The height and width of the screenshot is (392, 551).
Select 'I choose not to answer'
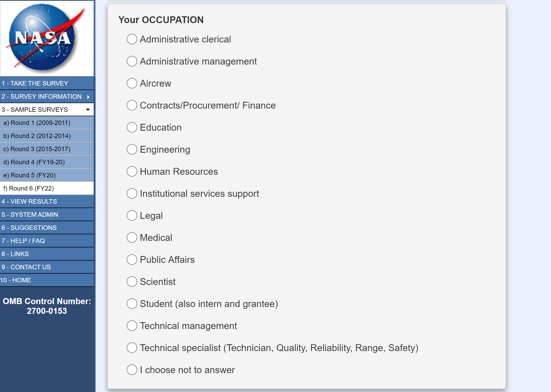[x=132, y=370]
